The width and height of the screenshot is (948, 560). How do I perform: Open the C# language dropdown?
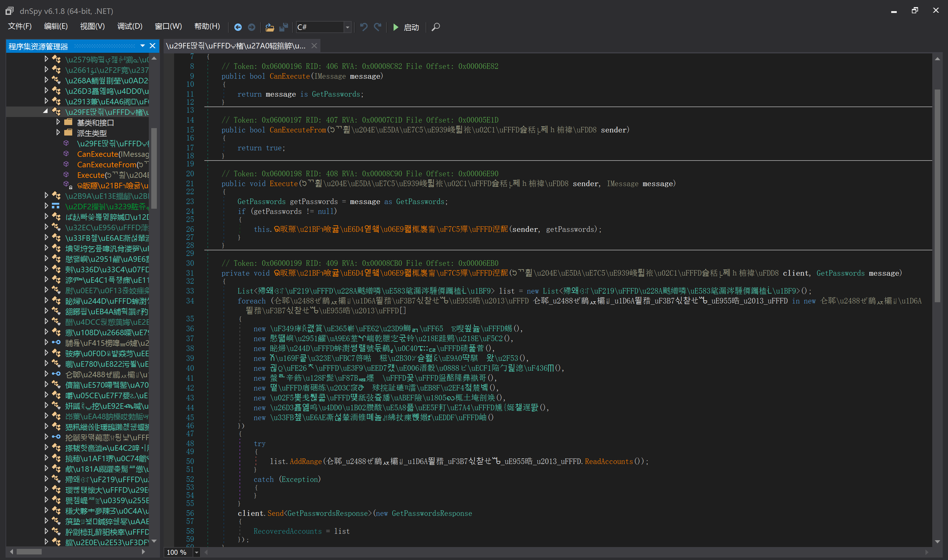[348, 27]
